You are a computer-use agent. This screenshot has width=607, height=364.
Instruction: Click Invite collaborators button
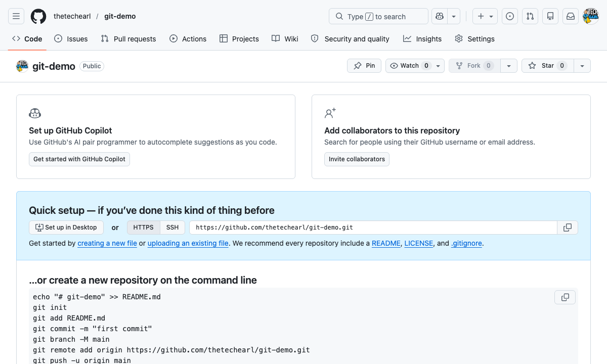click(357, 159)
